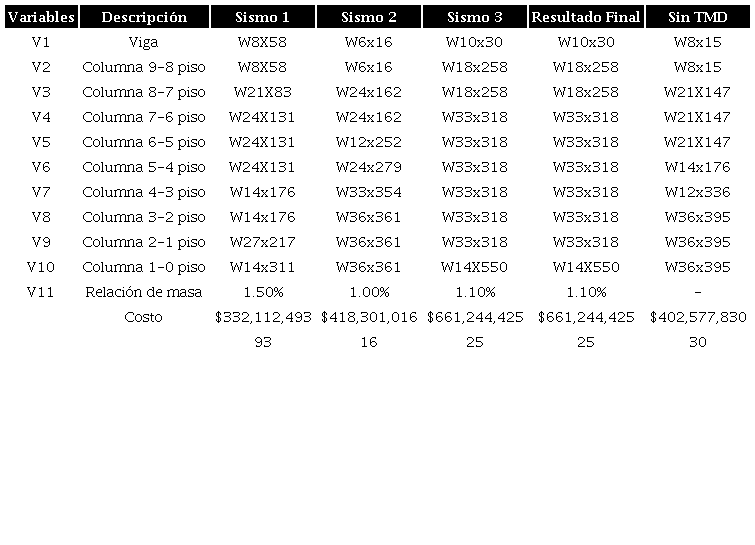755x545 pixels.
Task: Click the 1.50% mass ratio value
Action: coord(263,292)
